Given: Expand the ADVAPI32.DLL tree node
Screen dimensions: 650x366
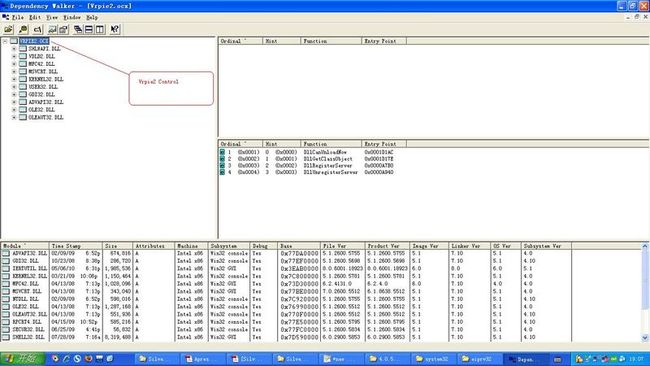Looking at the screenshot, I should pos(14,102).
